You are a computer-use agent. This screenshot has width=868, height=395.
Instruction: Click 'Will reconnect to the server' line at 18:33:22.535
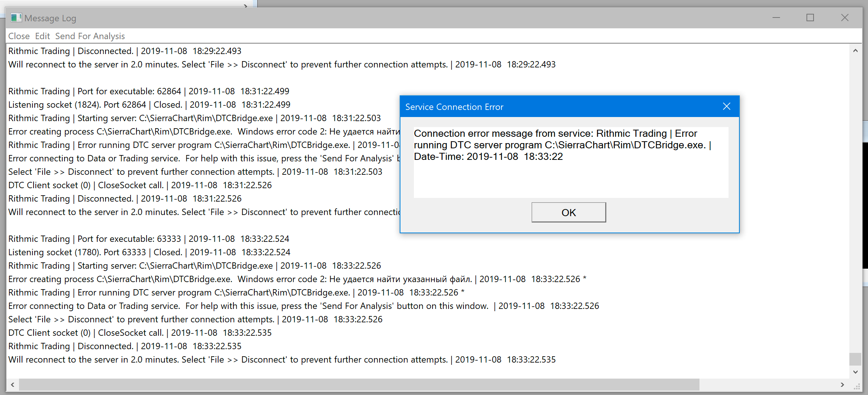(282, 360)
